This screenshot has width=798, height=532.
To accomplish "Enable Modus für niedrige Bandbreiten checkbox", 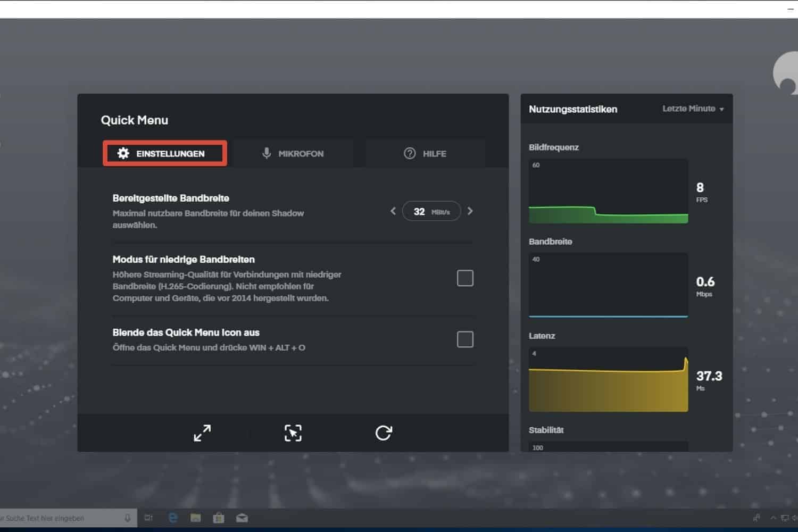I will (465, 278).
